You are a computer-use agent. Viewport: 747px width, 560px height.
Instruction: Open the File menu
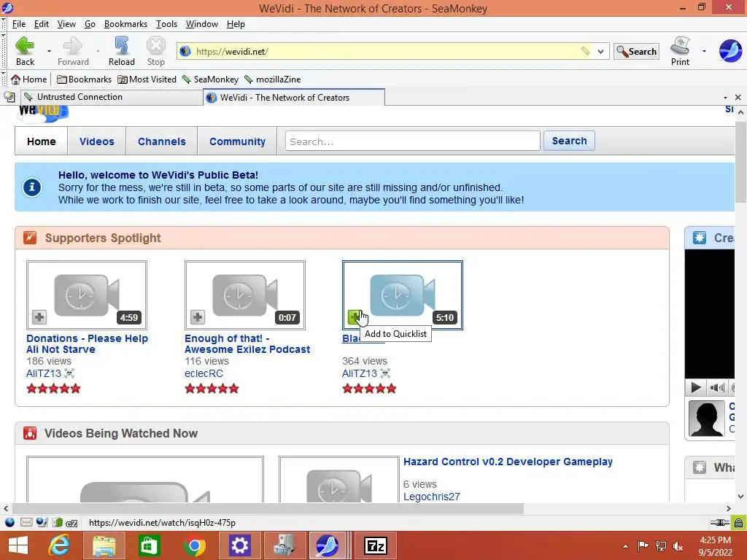tap(18, 24)
